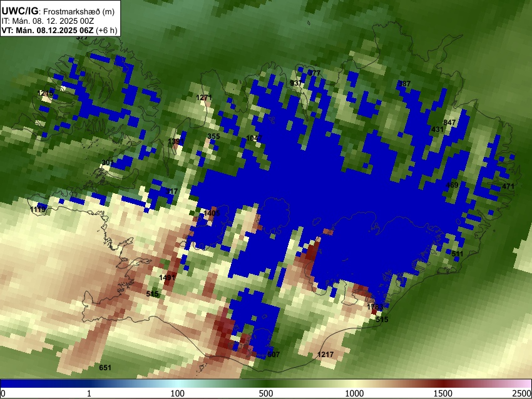Click the 1491 map value

click(x=167, y=277)
